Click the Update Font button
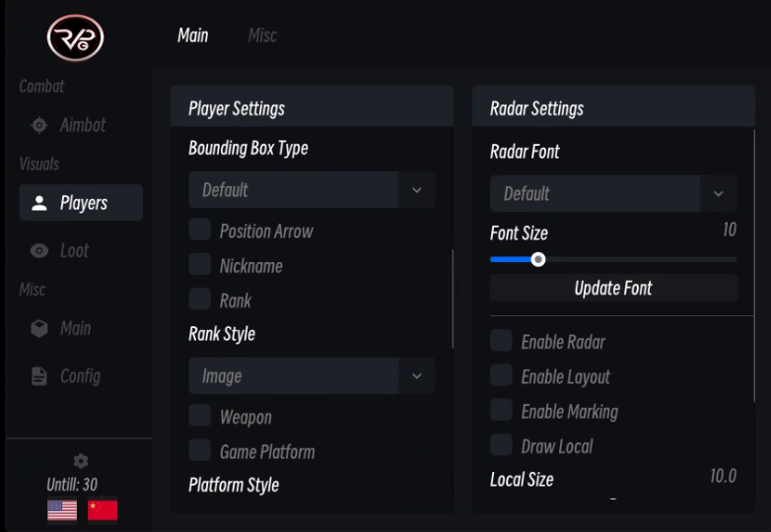 click(x=613, y=288)
